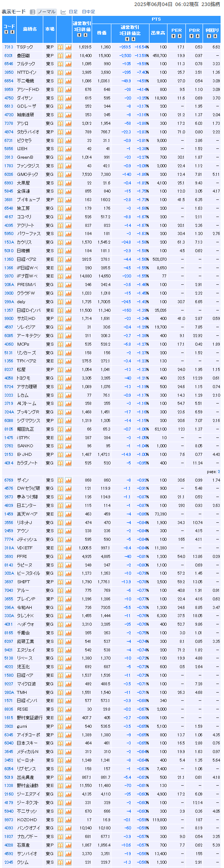
Task: Open news icon for ザイン row
Action: point(60,480)
